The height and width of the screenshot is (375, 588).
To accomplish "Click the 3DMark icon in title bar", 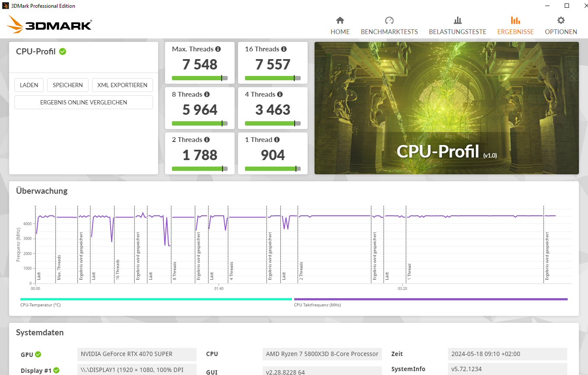I will tap(6, 6).
